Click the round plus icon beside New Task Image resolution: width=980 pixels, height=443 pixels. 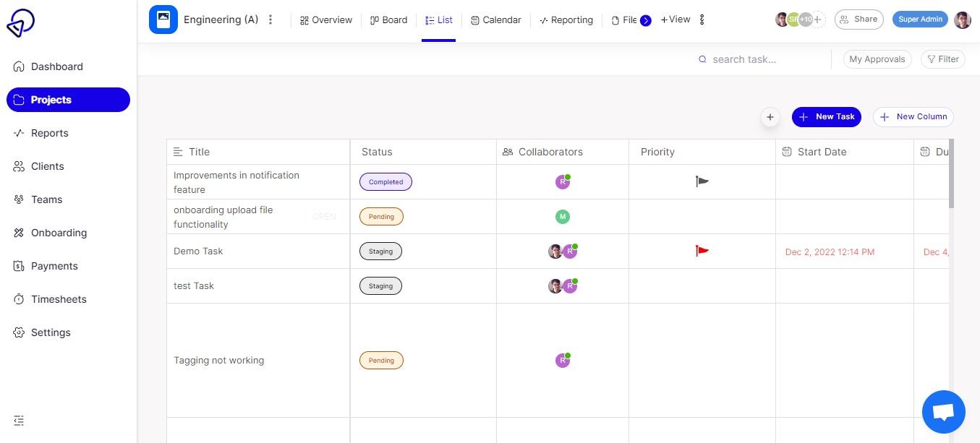[770, 117]
